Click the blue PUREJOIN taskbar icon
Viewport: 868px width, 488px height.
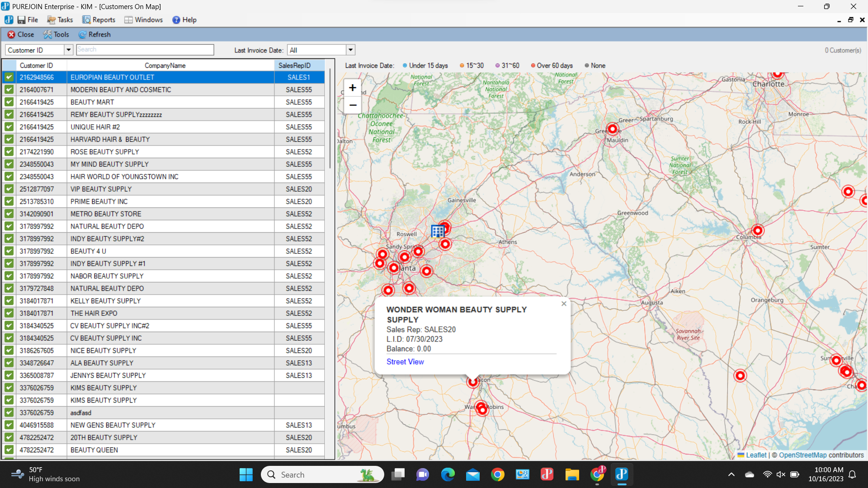click(622, 474)
